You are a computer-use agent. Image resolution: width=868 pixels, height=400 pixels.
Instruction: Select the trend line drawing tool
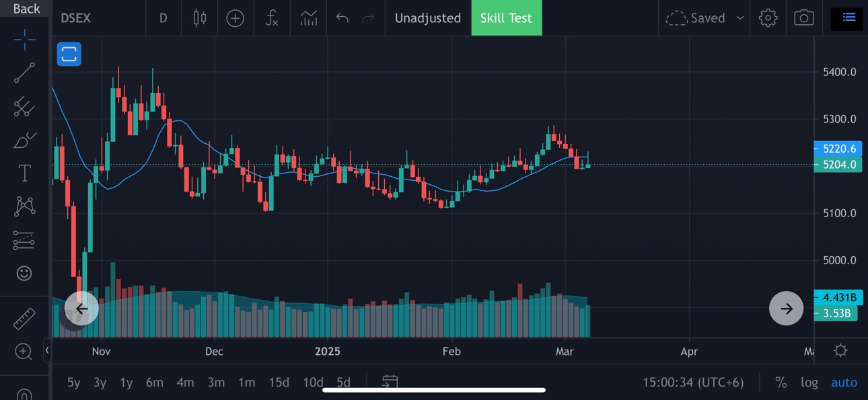tap(24, 73)
